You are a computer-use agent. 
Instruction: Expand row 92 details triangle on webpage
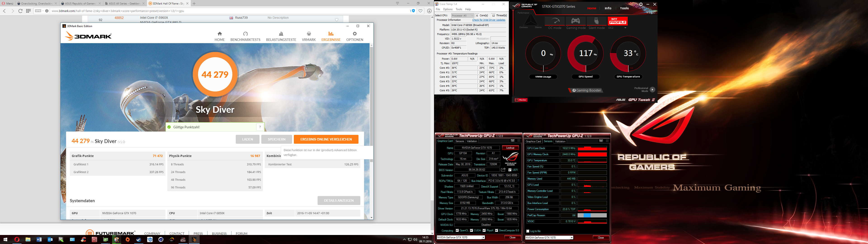337,20
